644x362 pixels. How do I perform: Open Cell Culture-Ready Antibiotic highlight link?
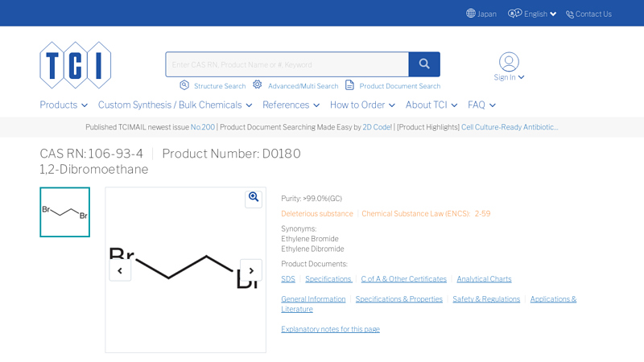coord(510,127)
